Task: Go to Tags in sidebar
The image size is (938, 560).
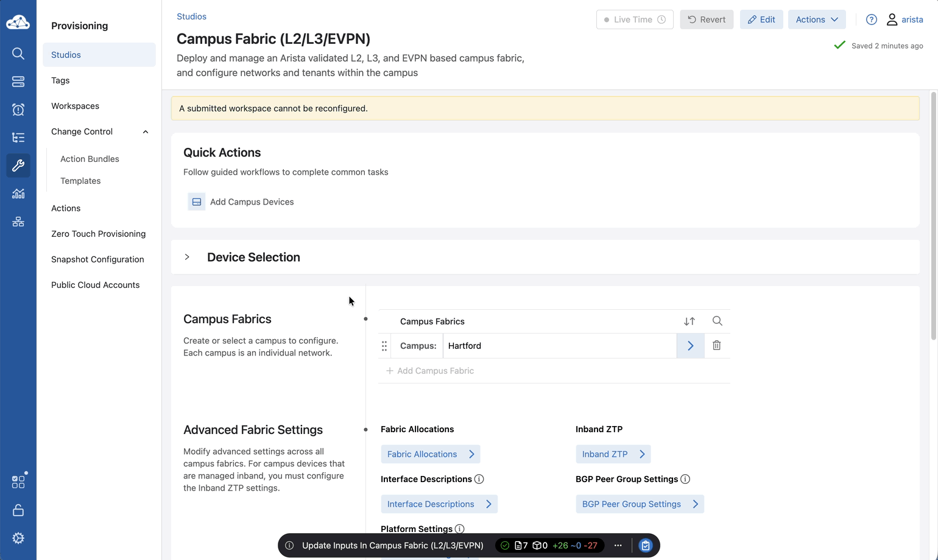Action: pyautogui.click(x=60, y=80)
